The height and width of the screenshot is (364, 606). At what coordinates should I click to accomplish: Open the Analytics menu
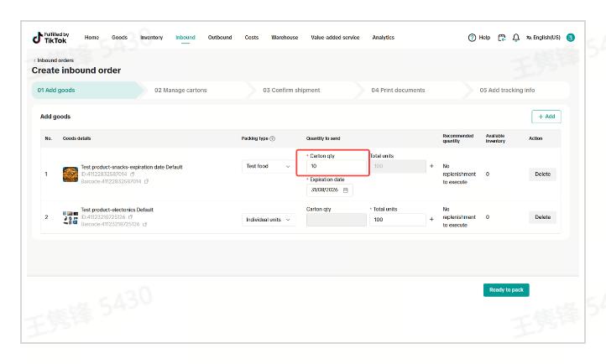(x=384, y=38)
